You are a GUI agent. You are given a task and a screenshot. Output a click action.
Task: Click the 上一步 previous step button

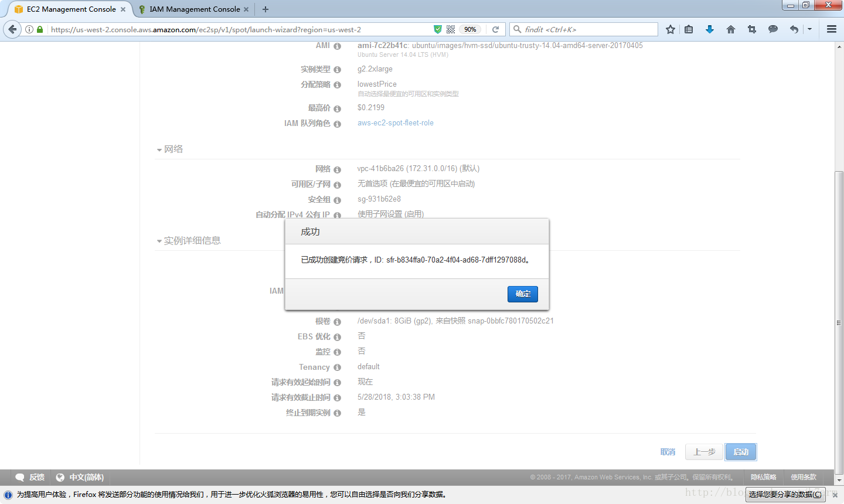click(704, 452)
